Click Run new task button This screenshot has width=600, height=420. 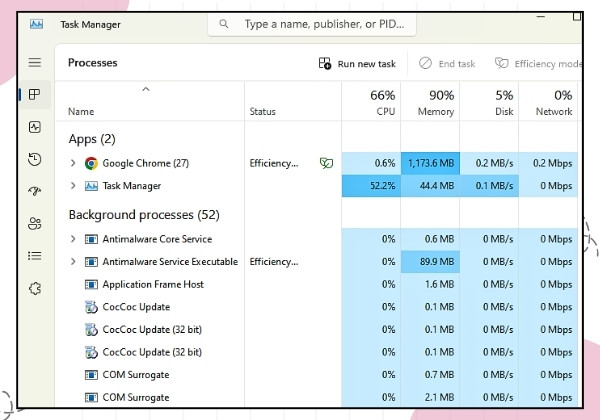(357, 63)
